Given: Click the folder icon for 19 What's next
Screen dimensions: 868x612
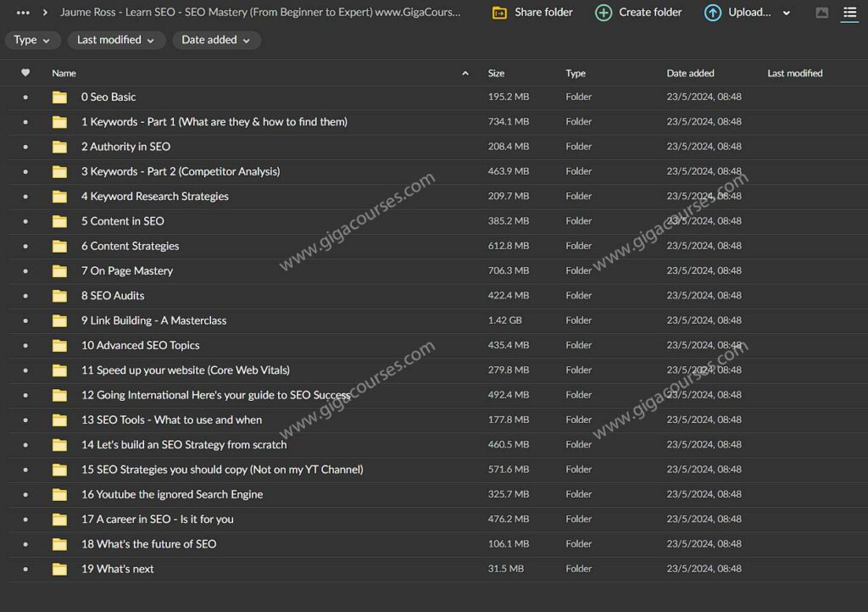Looking at the screenshot, I should tap(59, 569).
